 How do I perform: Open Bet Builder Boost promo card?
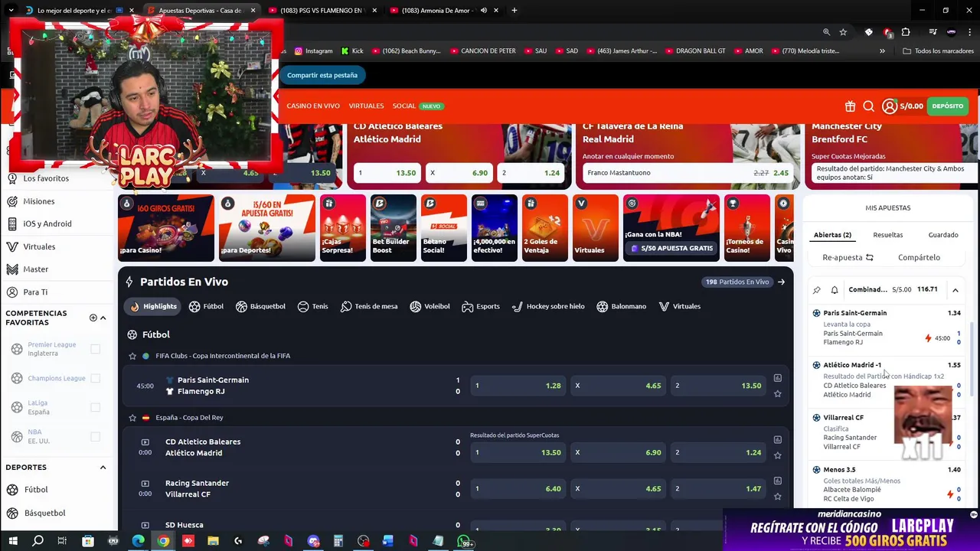point(394,228)
